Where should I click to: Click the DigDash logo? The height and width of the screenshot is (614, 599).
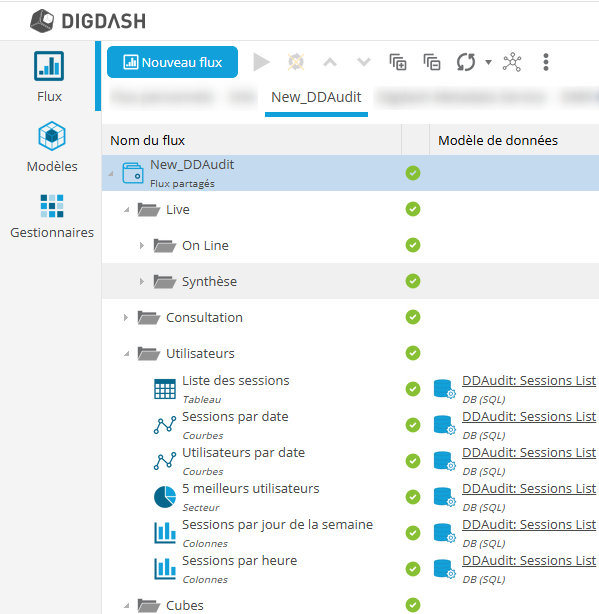(88, 21)
